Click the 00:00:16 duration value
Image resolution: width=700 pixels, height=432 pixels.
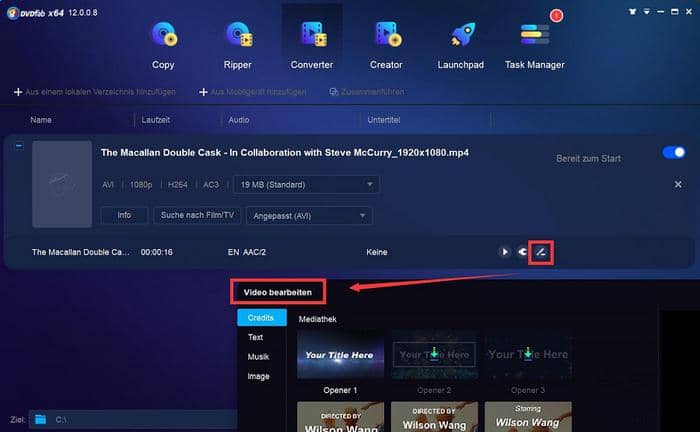pos(157,252)
